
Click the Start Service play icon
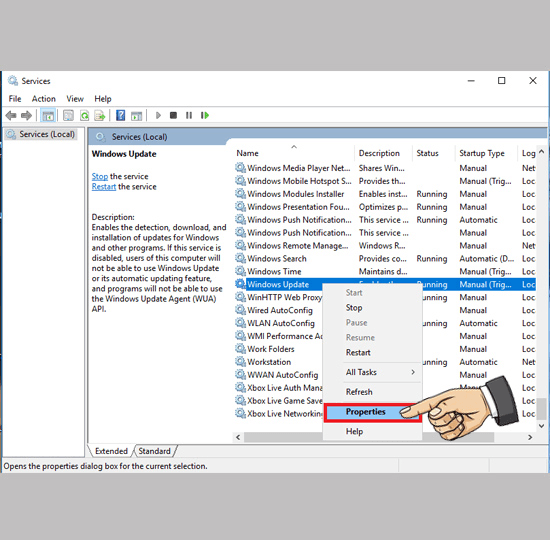[x=158, y=115]
